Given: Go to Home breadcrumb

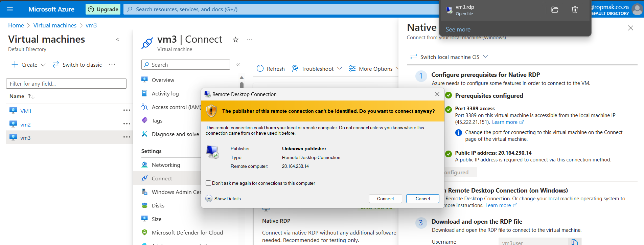Looking at the screenshot, I should pos(16,25).
